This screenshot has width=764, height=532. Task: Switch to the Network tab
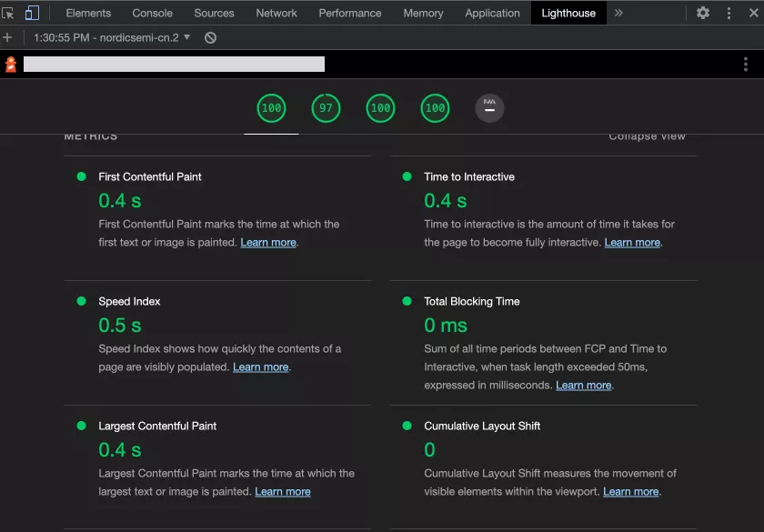point(276,13)
